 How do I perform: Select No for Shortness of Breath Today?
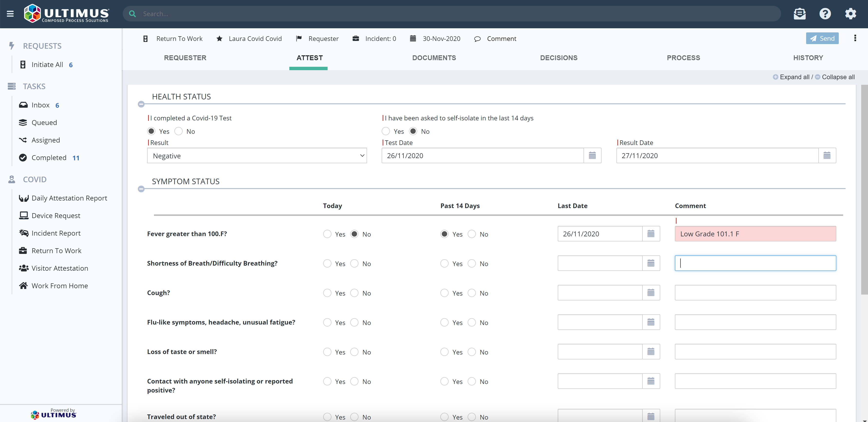pos(354,264)
